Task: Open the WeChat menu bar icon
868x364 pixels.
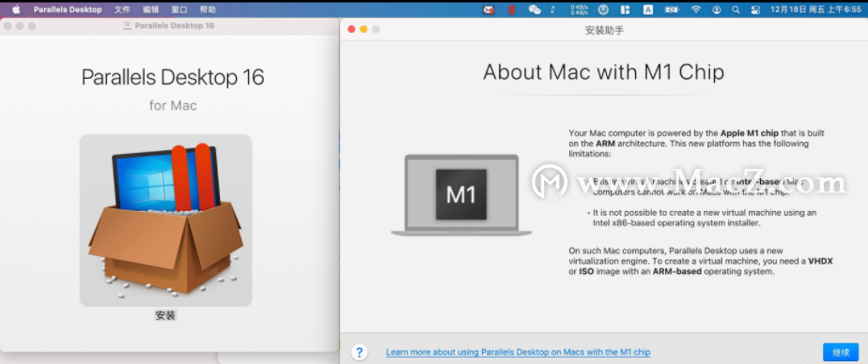Action: 535,9
